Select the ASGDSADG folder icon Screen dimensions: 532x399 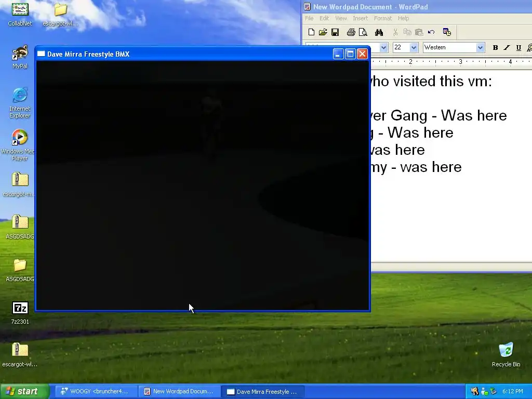tap(20, 270)
